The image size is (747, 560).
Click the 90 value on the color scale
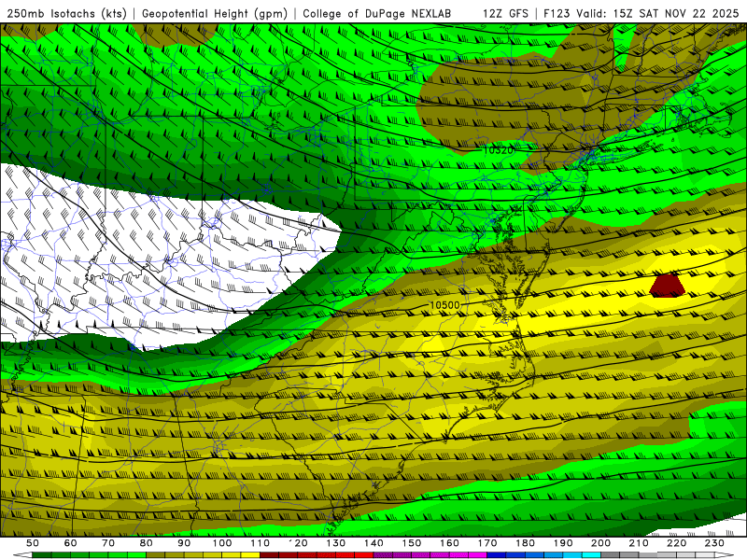tap(184, 543)
